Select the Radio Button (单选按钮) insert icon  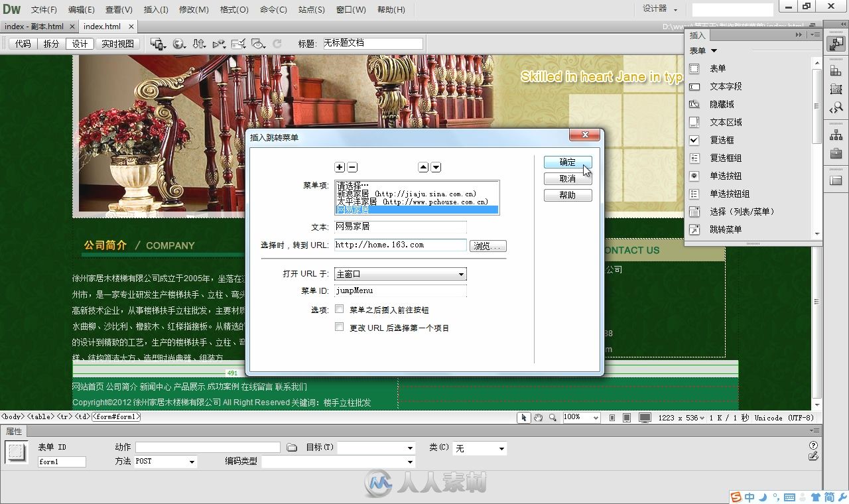[694, 176]
